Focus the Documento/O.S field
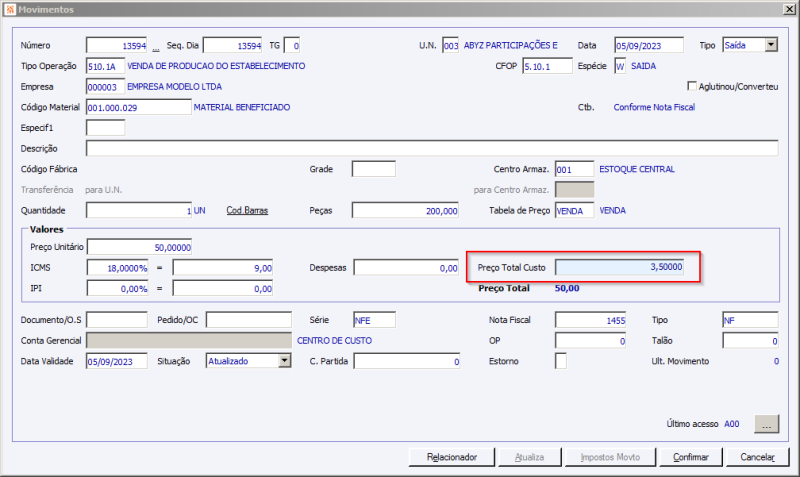The height and width of the screenshot is (477, 800). click(x=117, y=320)
